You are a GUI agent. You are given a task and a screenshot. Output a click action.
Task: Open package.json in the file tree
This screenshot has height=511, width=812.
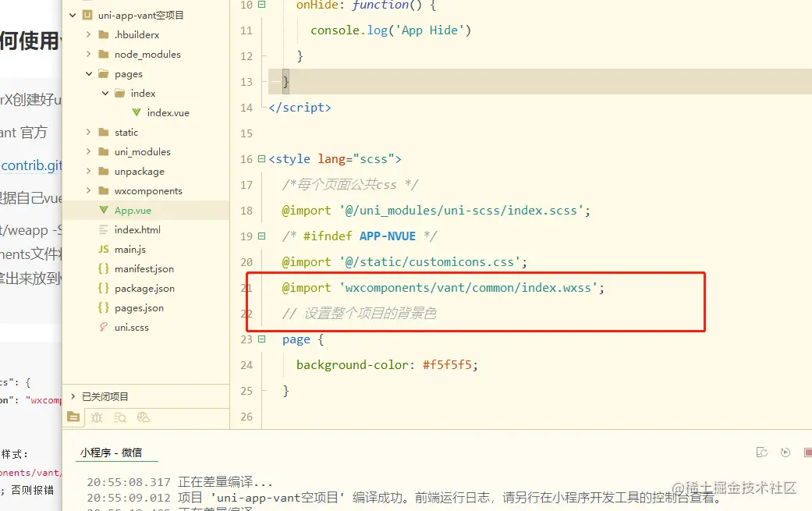tap(144, 289)
